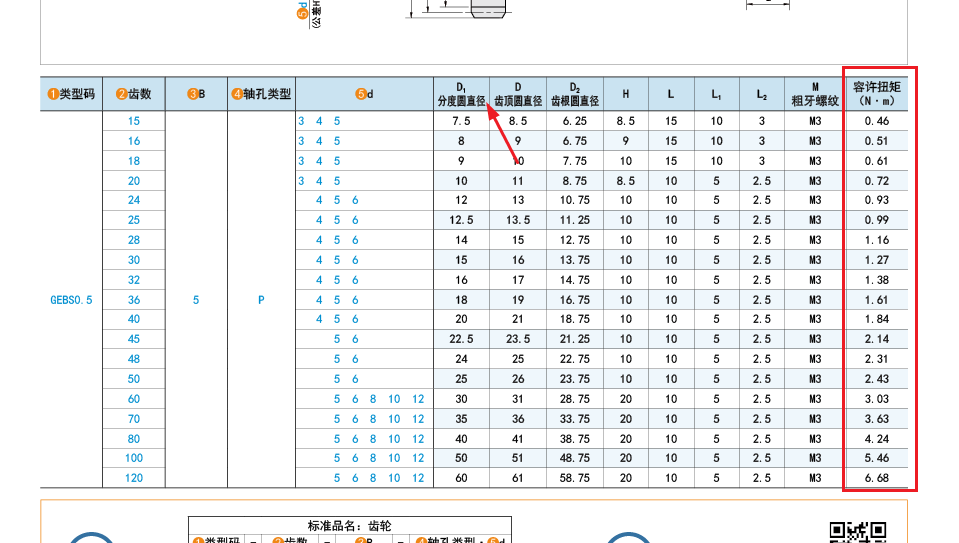Choose tooth count 36 in 齿数 column
Image resolution: width=959 pixels, height=543 pixels.
pos(134,300)
